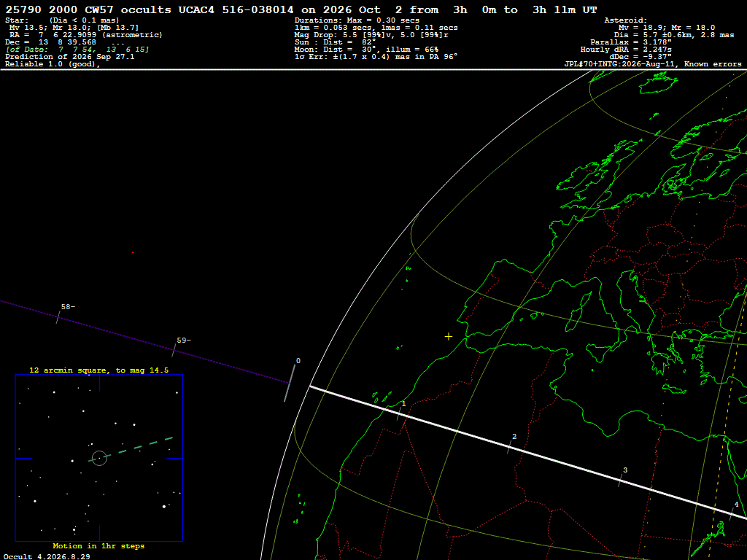747x560 pixels.
Task: Click the small red dot in empty sky area
Action: click(x=133, y=252)
